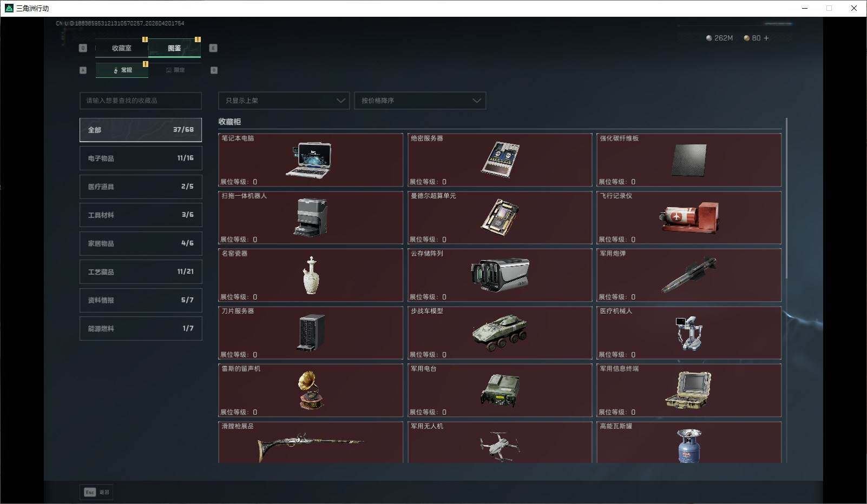Switch to the 限定 sub-tab
The image size is (867, 504).
click(x=175, y=70)
